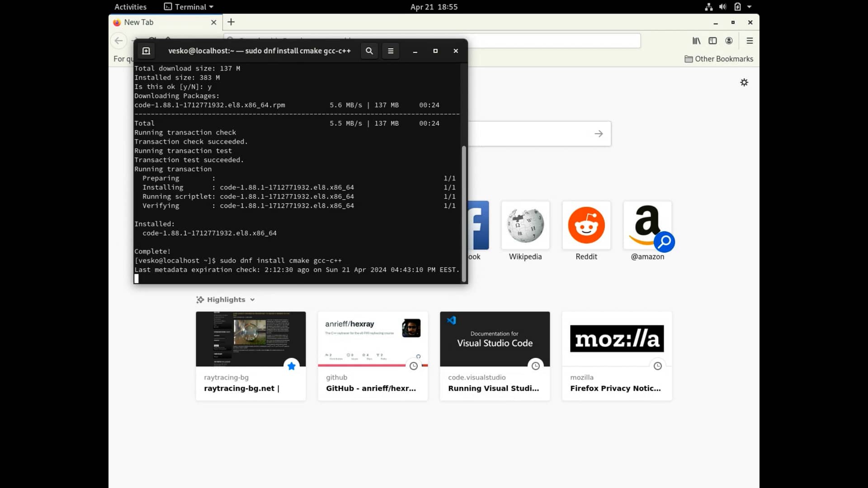Open new tab personalization settings gear
The image size is (868, 488).
(744, 82)
